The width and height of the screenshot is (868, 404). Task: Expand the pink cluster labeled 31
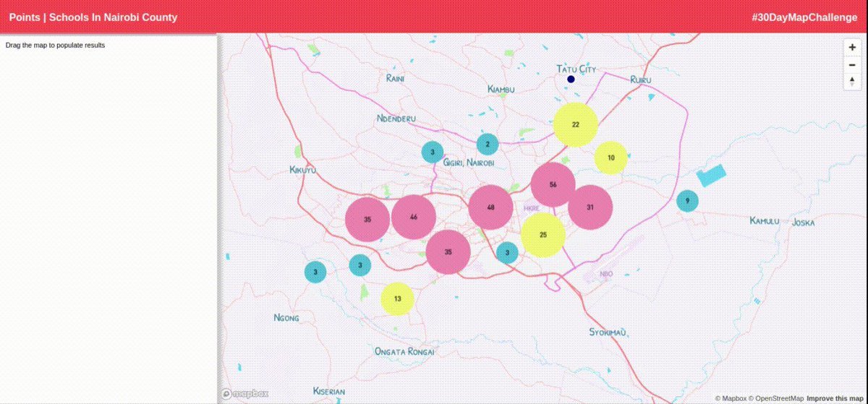click(x=590, y=207)
